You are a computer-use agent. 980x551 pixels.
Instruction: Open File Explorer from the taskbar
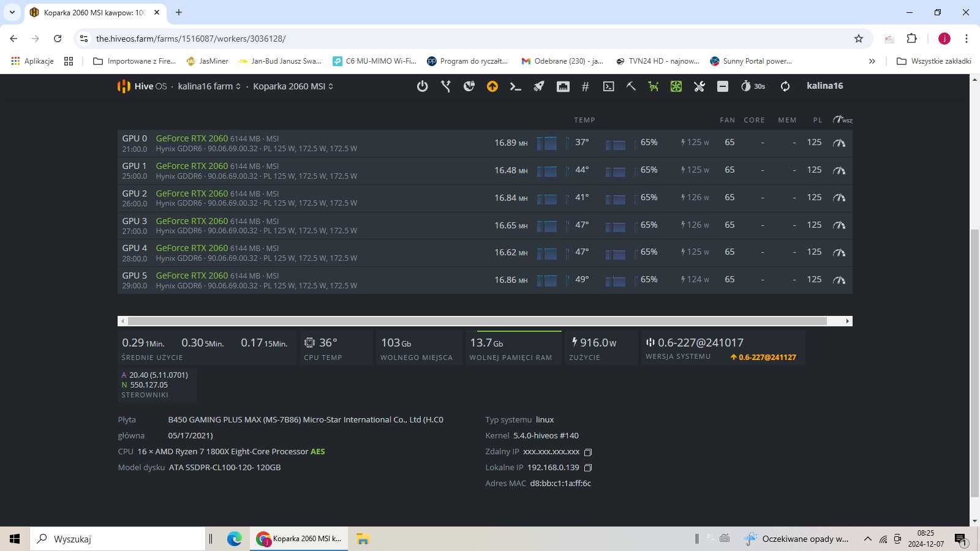tap(363, 539)
